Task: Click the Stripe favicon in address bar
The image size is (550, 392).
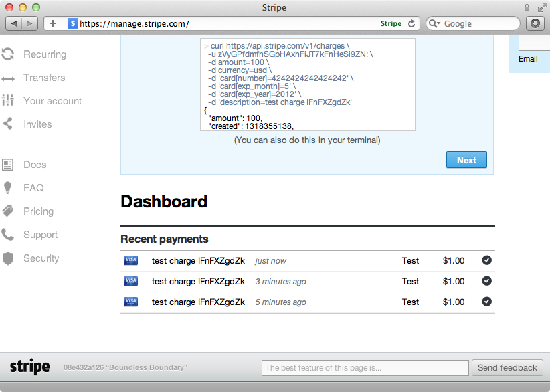Action: (72, 23)
